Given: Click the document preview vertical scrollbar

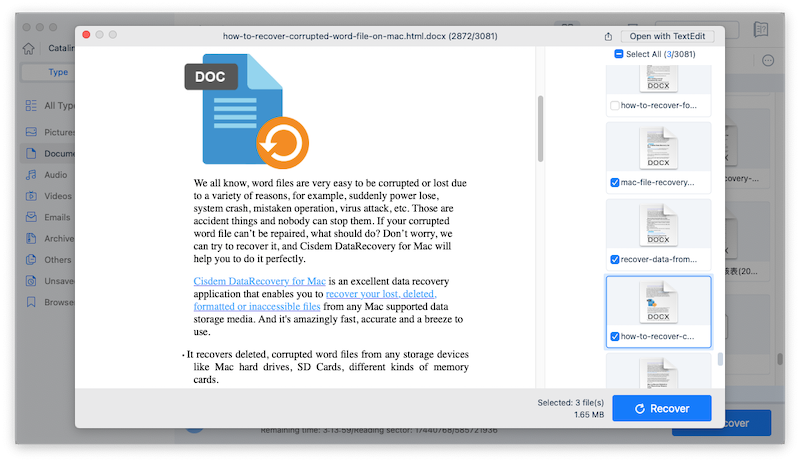Looking at the screenshot, I should tap(540, 129).
